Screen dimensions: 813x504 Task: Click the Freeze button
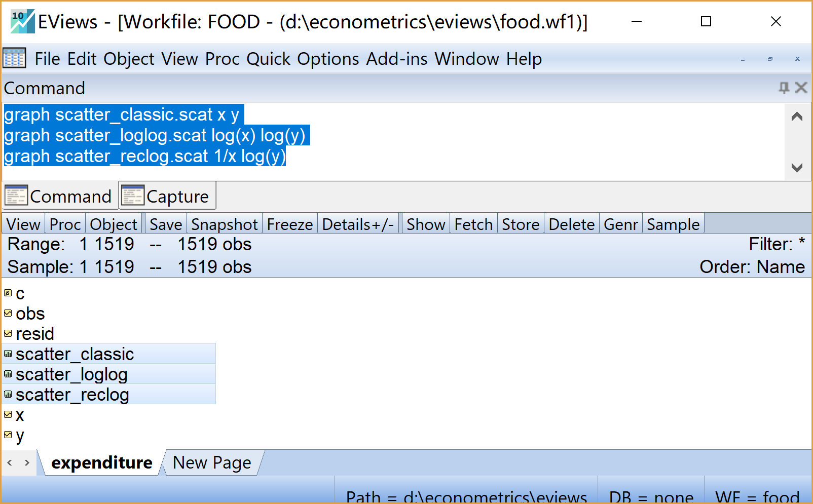[289, 224]
